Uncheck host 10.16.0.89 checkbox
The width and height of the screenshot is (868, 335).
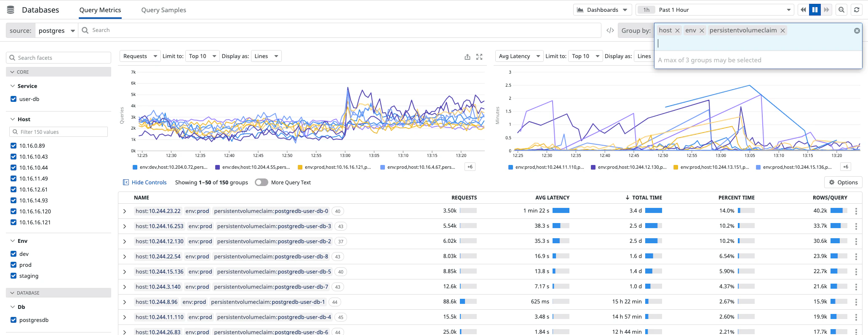click(x=13, y=146)
